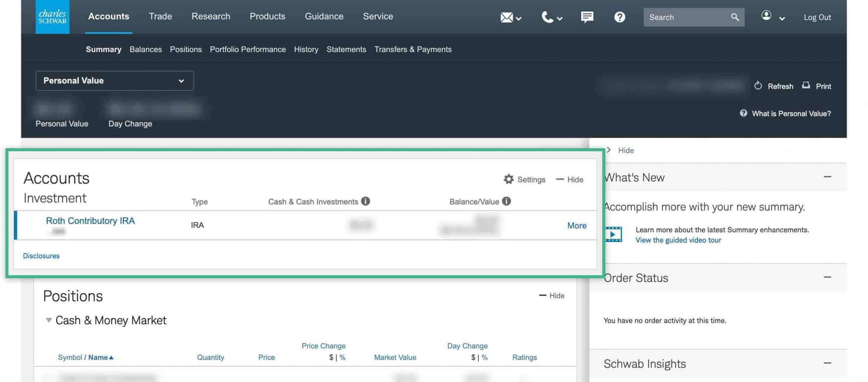Image resolution: width=868 pixels, height=382 pixels.
Task: Click the Balance/Value info icon
Action: (x=507, y=201)
